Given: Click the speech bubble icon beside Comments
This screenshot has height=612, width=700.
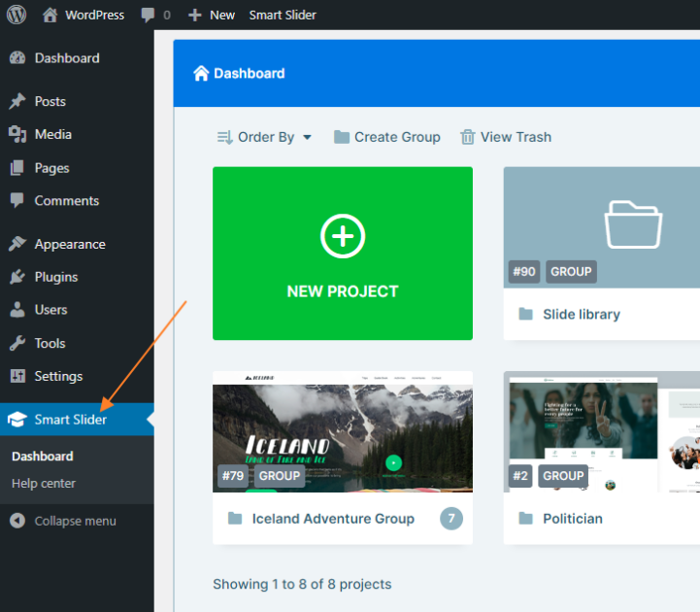Looking at the screenshot, I should 17,200.
